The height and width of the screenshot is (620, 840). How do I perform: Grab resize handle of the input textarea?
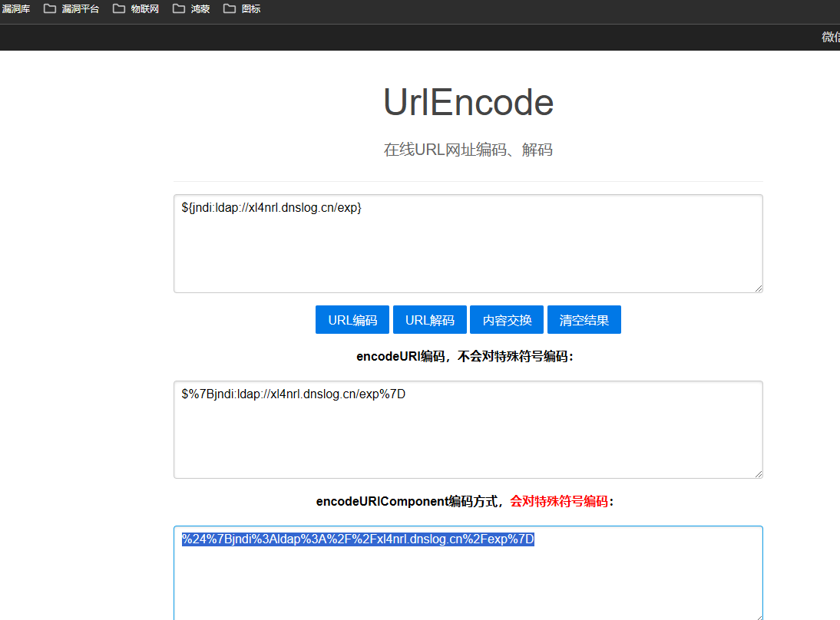[759, 289]
